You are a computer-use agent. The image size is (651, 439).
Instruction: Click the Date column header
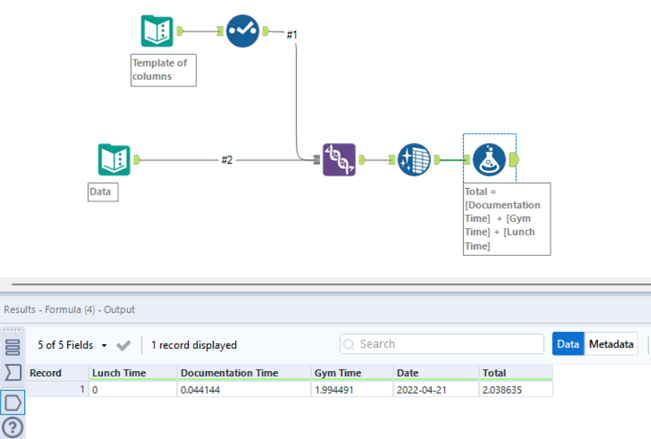[436, 373]
